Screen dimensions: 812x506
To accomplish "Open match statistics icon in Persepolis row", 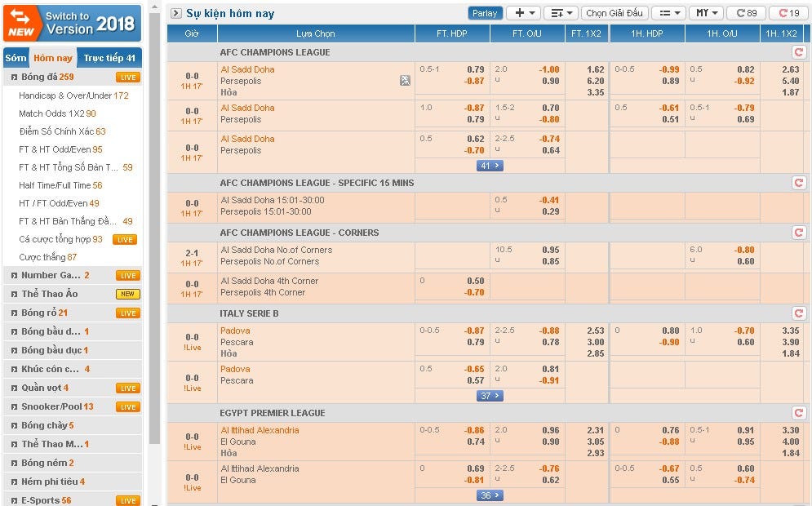I will (x=405, y=80).
